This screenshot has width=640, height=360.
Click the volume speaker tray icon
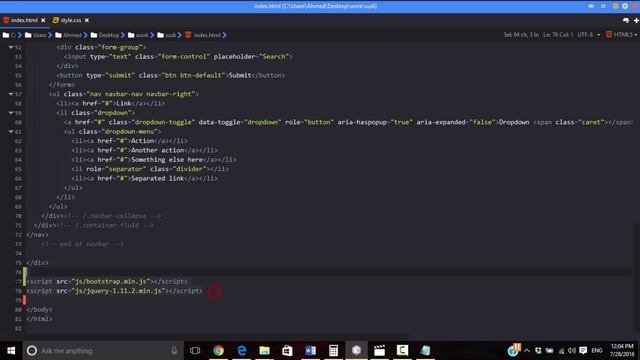pos(571,351)
